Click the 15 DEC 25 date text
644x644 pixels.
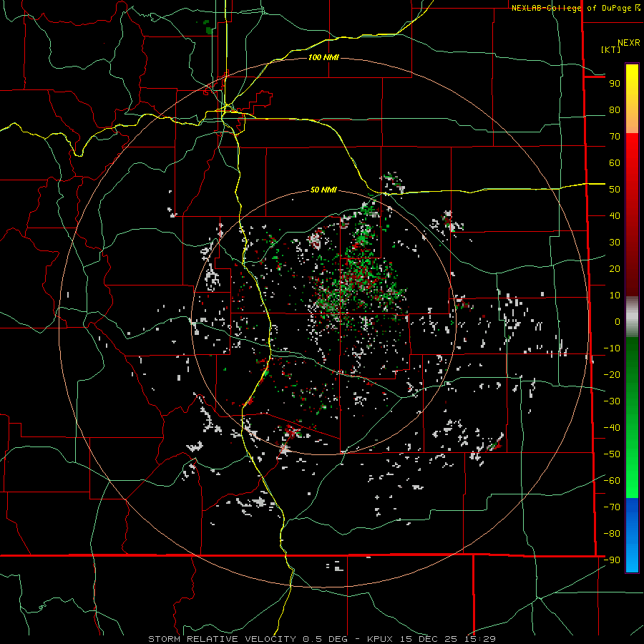[429, 639]
